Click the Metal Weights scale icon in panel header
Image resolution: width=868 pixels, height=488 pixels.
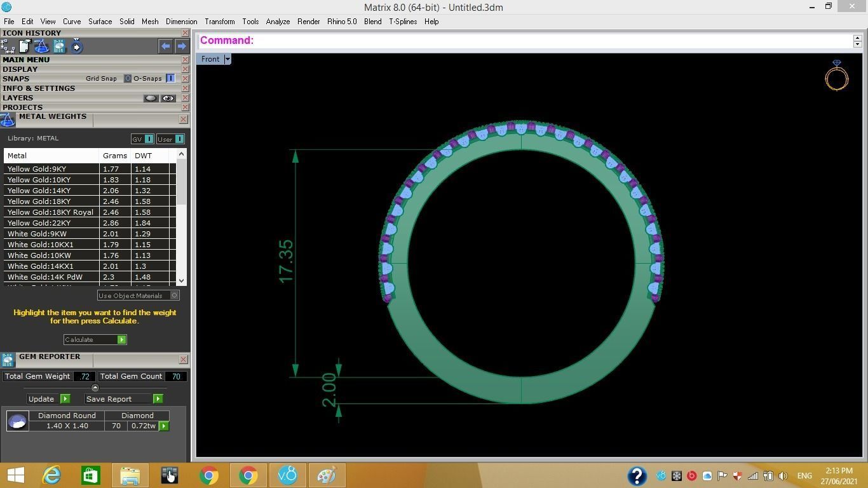click(8, 120)
